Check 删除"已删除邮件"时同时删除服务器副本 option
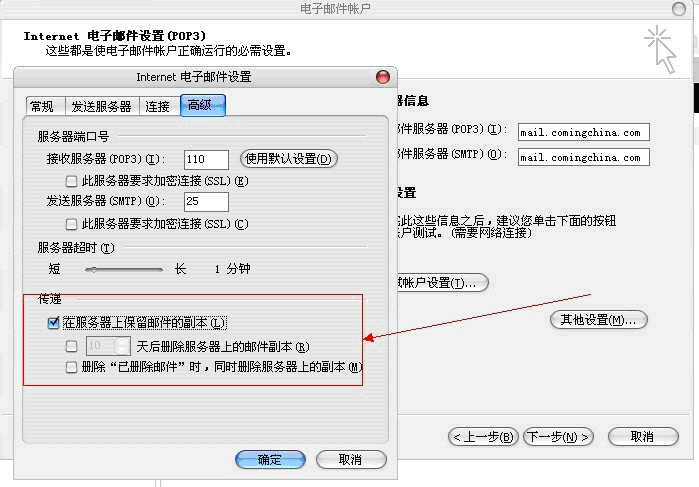 coord(71,368)
